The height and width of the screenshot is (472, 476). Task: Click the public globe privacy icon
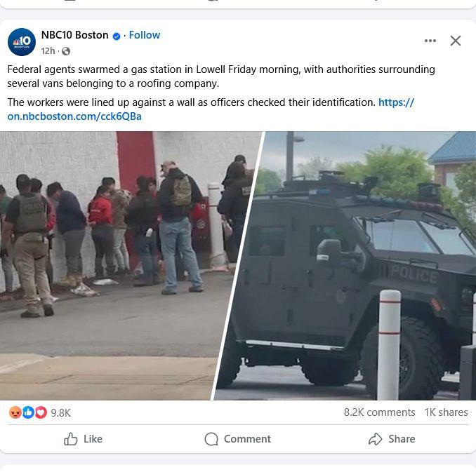pos(66,51)
